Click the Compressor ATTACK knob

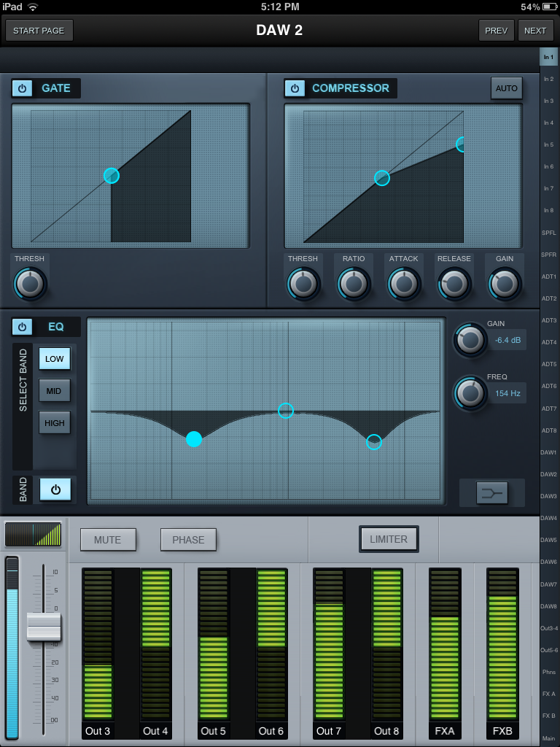point(404,284)
